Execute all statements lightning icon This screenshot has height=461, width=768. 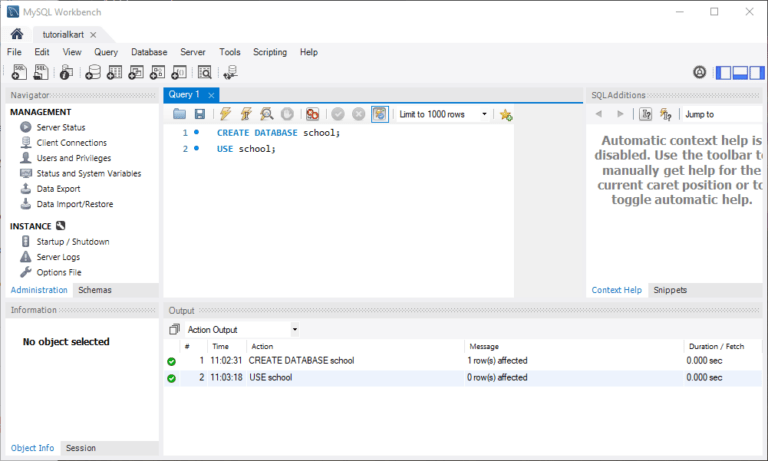click(225, 114)
